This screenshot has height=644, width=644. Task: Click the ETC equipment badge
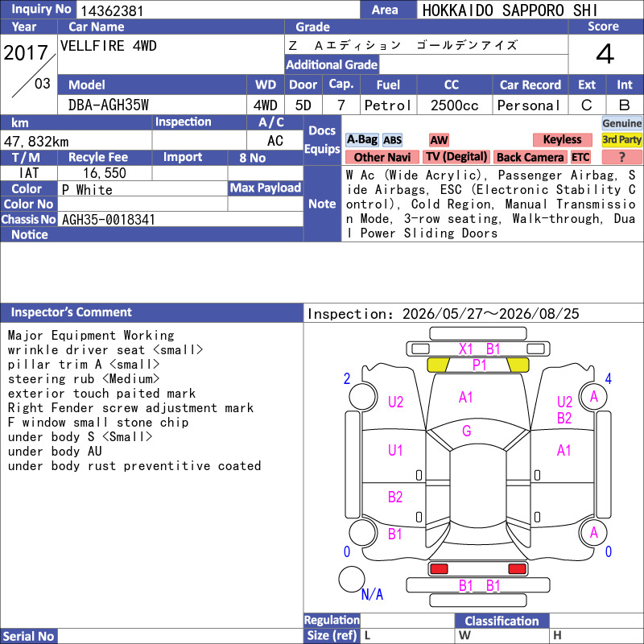pos(580,157)
